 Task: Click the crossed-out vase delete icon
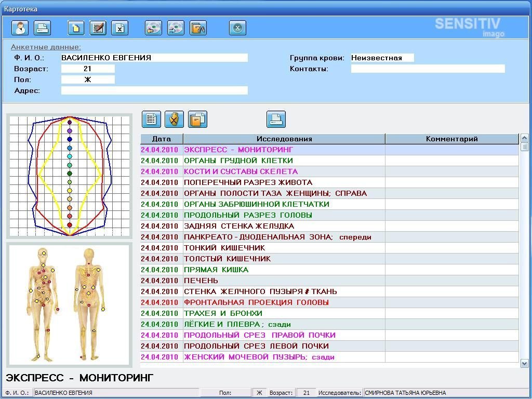pyautogui.click(x=175, y=119)
